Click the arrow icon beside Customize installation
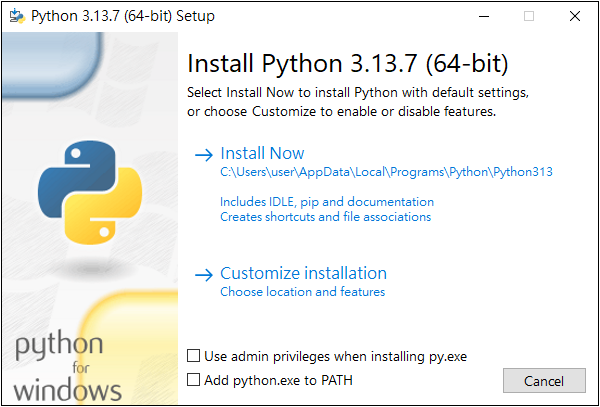The height and width of the screenshot is (407, 600). [x=204, y=274]
